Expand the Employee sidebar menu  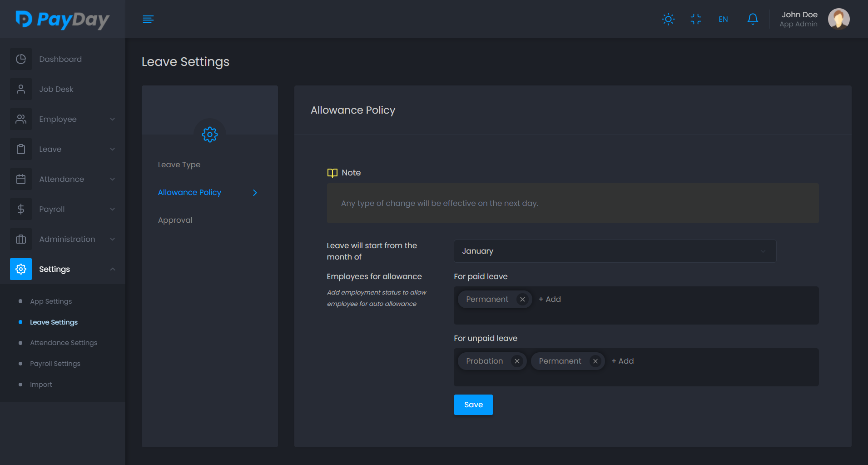pos(63,119)
